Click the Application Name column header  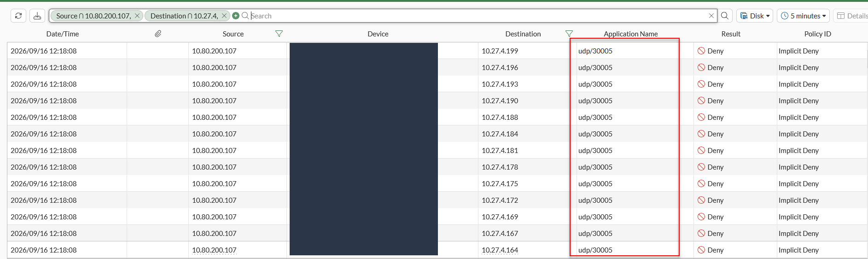click(x=631, y=34)
